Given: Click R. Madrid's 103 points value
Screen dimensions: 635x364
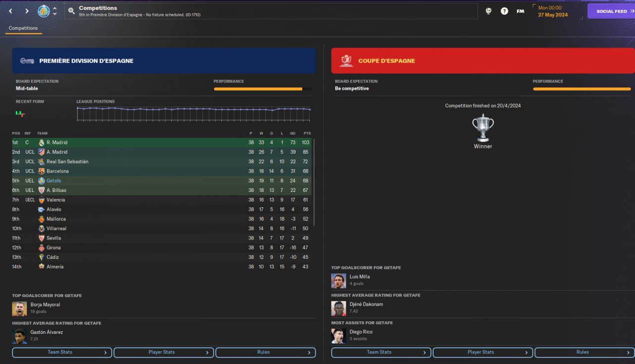Looking at the screenshot, I should point(305,143).
